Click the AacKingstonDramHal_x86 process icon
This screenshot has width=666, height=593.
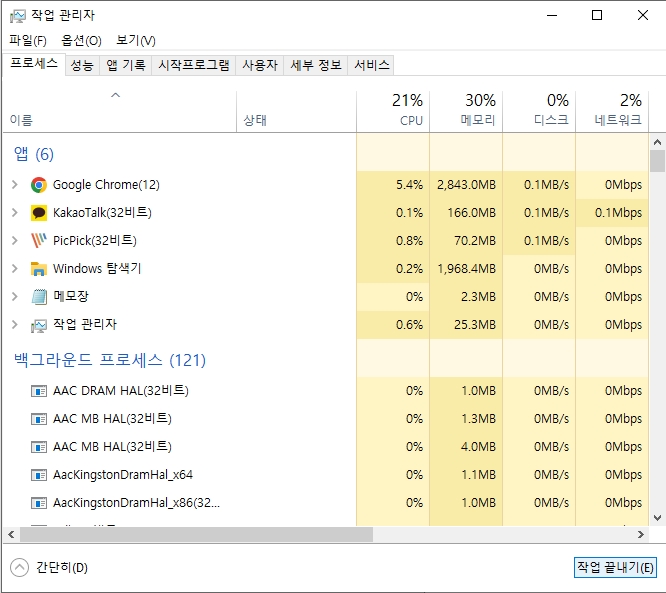click(x=39, y=503)
